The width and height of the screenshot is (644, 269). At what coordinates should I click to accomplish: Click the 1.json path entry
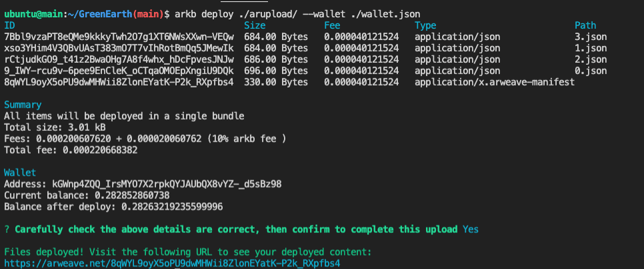coord(591,48)
